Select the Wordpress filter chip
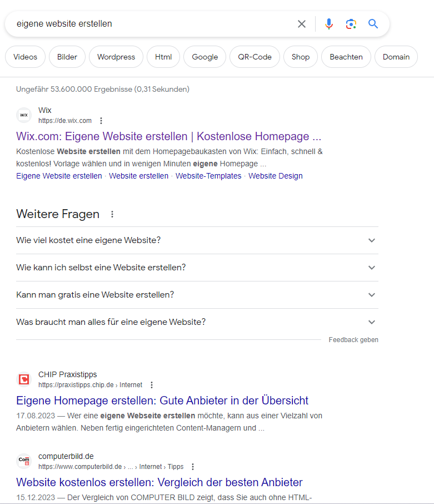 coord(116,57)
